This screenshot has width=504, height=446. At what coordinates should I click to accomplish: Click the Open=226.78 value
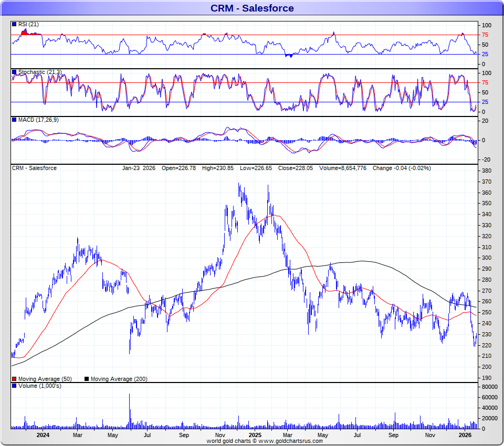(178, 168)
